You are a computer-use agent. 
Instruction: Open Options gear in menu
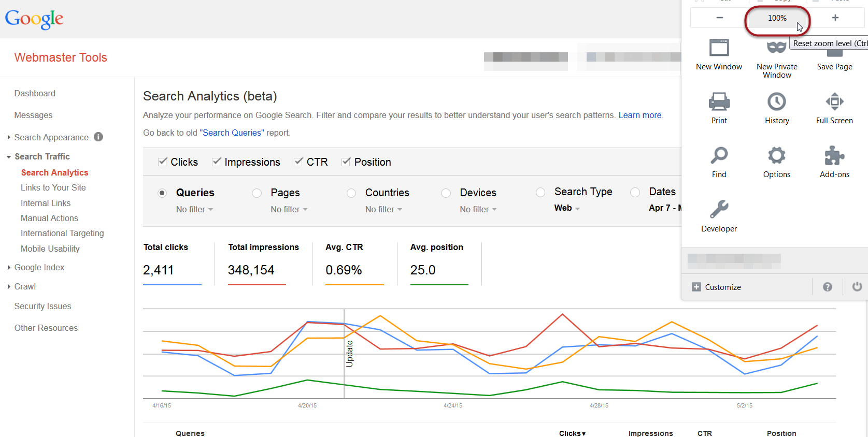776,155
